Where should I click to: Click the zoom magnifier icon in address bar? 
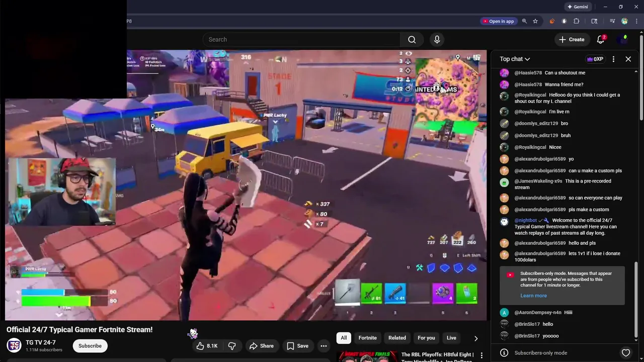pyautogui.click(x=524, y=21)
